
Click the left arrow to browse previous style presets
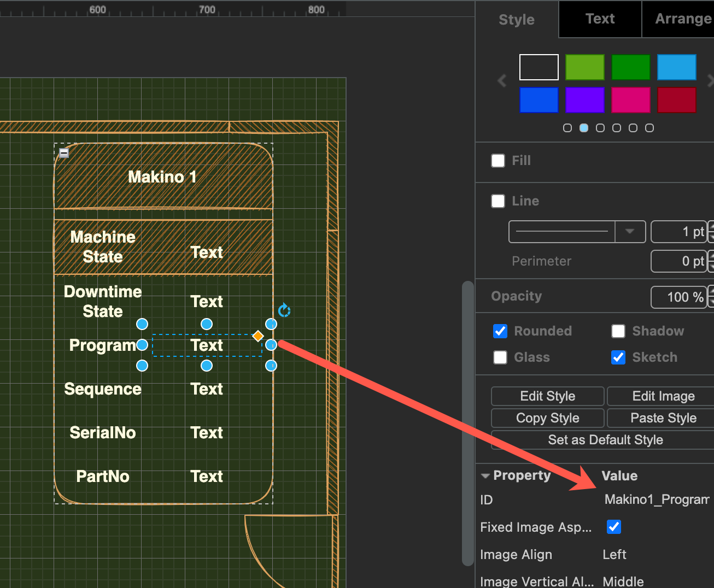click(x=501, y=80)
